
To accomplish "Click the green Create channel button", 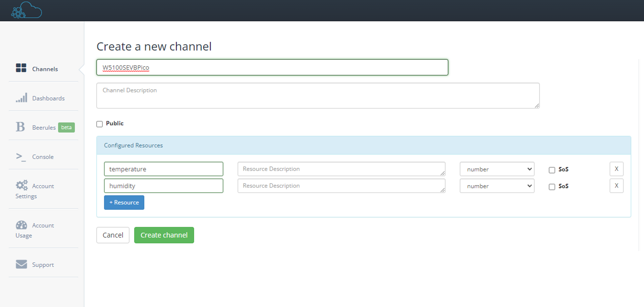I will (x=164, y=235).
